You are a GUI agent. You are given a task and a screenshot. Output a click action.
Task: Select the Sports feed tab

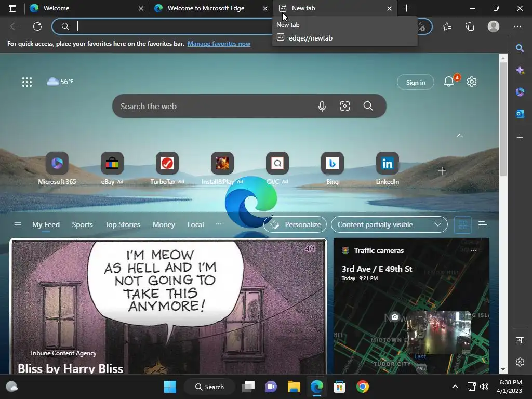(x=82, y=224)
